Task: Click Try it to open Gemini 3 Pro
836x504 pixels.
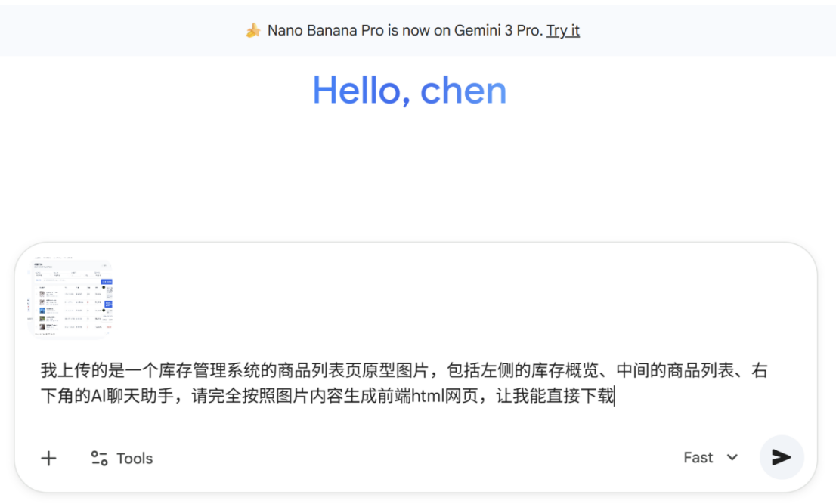Action: 563,30
